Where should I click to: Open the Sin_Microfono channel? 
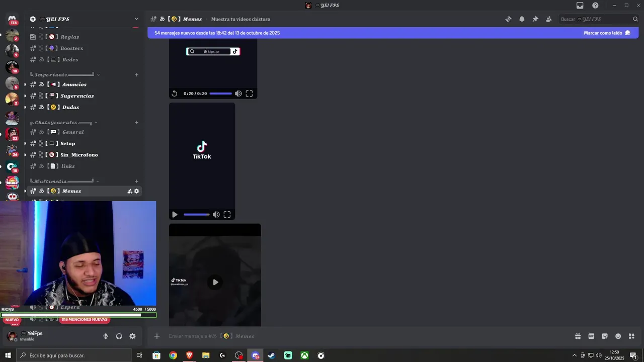(x=85, y=155)
